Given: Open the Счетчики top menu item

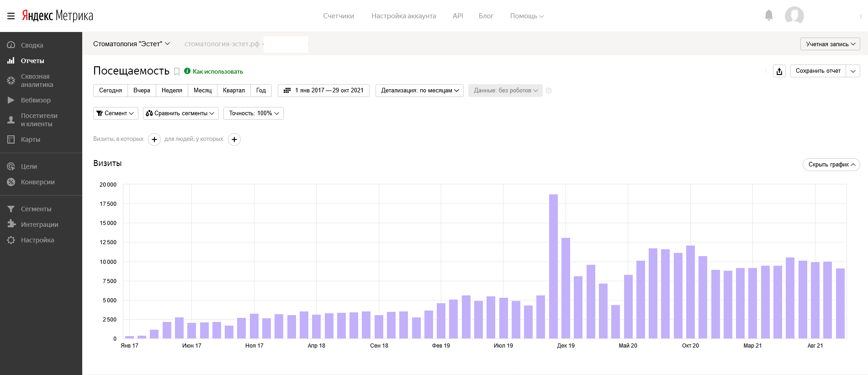Looking at the screenshot, I should tap(339, 16).
